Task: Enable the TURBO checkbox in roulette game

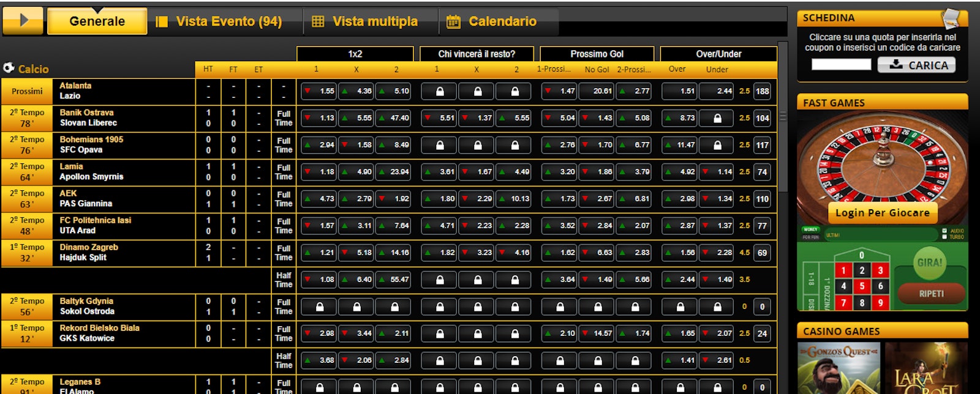Action: [x=944, y=237]
